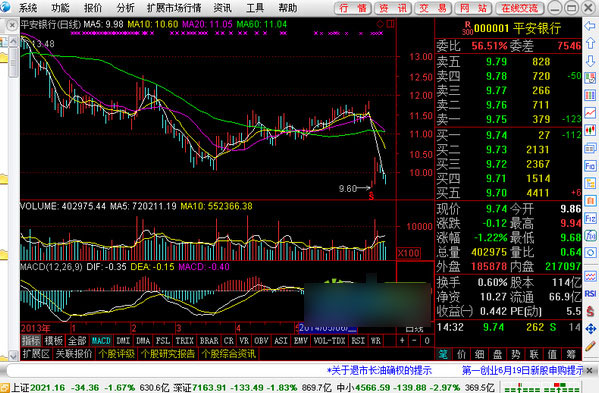Open the 帮助 menu

[x=287, y=8]
